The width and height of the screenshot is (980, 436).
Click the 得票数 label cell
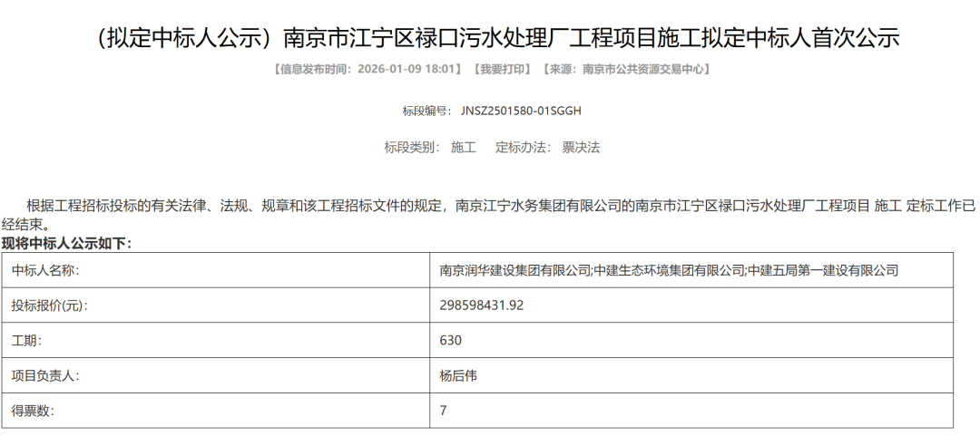[x=33, y=411]
